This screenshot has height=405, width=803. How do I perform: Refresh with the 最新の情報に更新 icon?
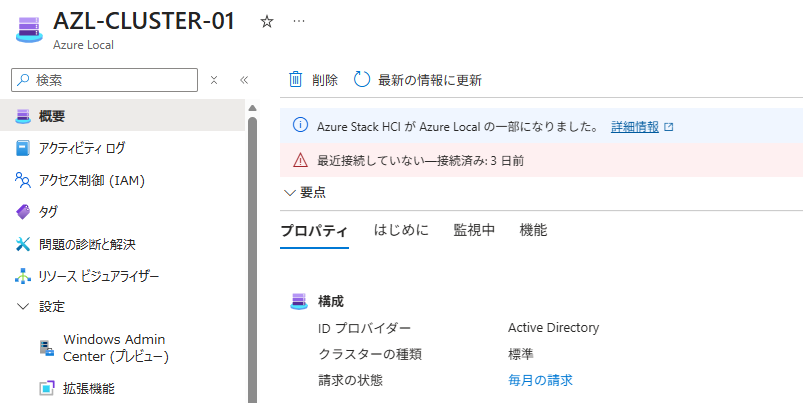[x=362, y=80]
